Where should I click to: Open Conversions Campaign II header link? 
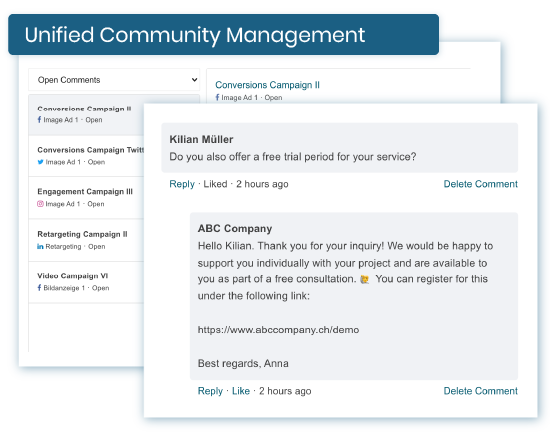(267, 85)
